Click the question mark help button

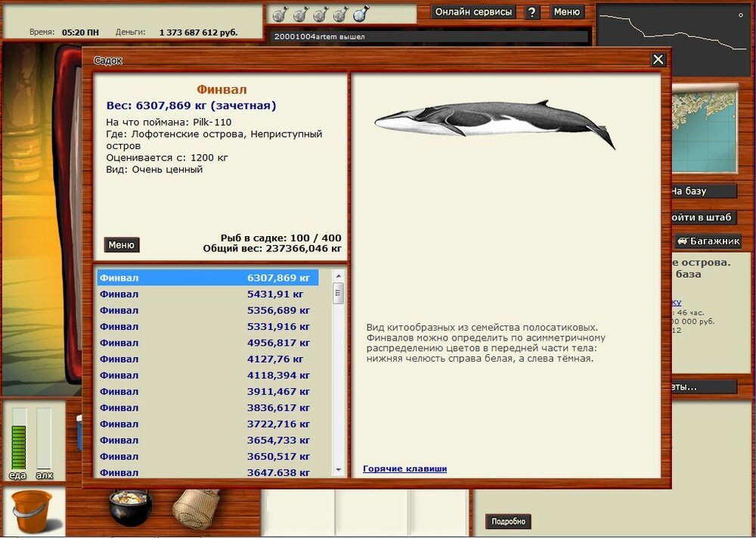click(x=532, y=12)
